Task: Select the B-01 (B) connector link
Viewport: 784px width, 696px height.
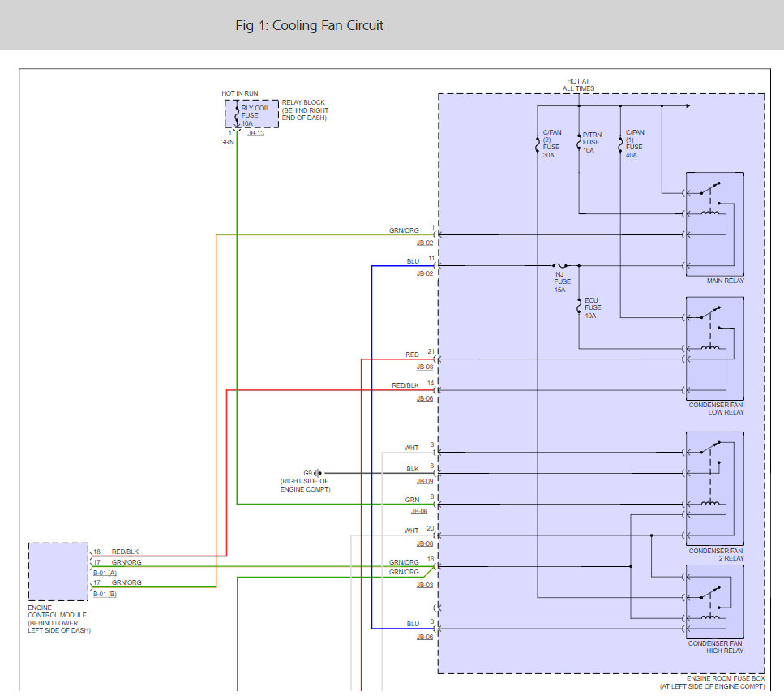Action: (x=105, y=594)
